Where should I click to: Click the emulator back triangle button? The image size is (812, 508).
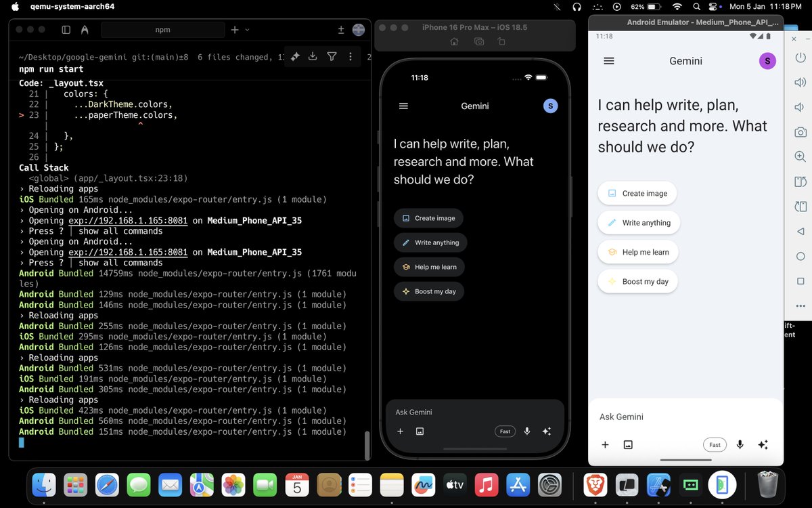click(800, 231)
